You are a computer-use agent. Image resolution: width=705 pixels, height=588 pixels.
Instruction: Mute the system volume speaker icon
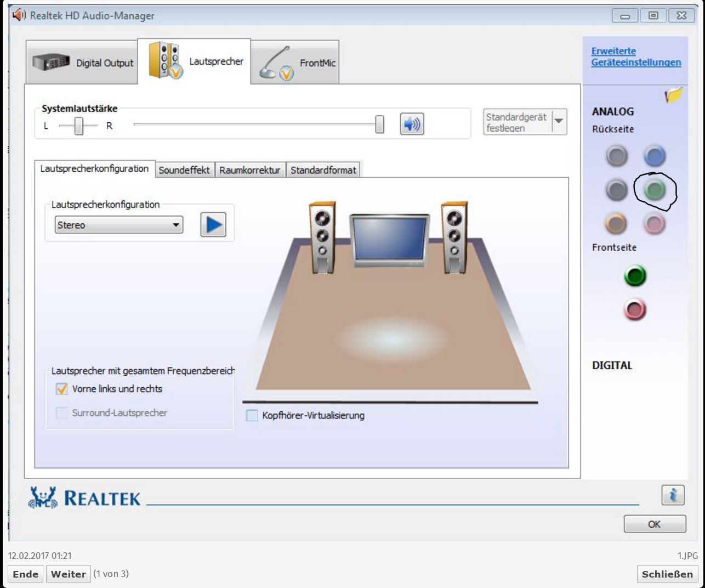click(x=412, y=124)
